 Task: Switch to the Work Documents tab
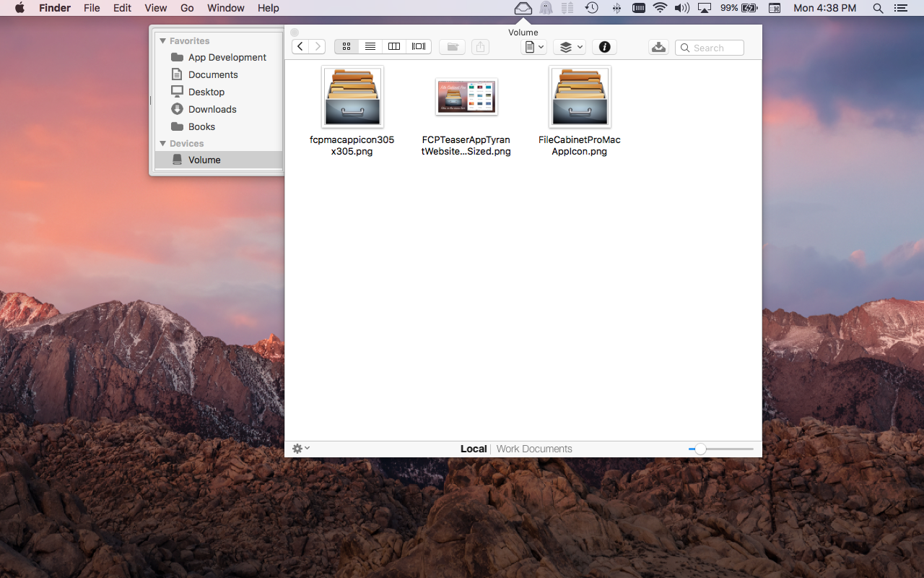[x=533, y=448]
